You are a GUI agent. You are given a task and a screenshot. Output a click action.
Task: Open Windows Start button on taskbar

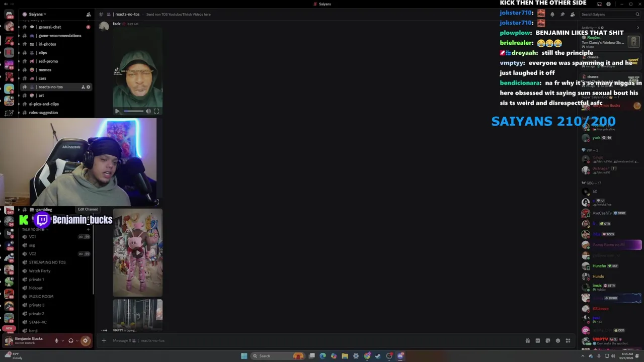[244, 356]
